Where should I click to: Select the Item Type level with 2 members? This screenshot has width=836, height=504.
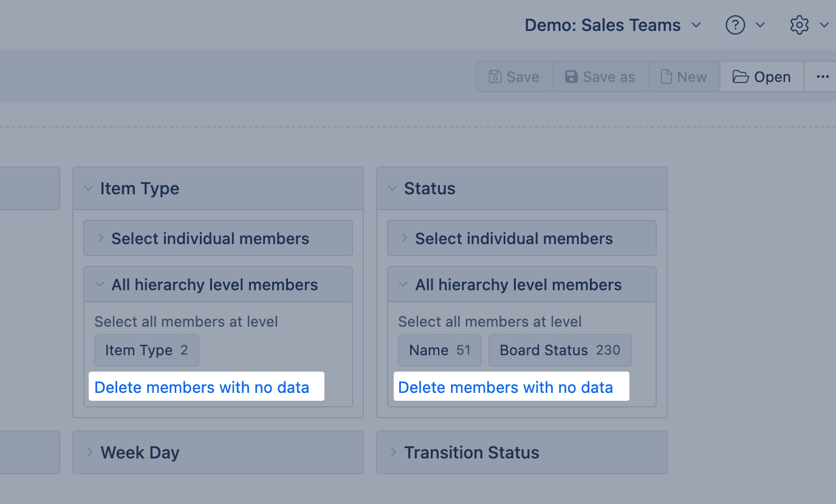coord(146,350)
